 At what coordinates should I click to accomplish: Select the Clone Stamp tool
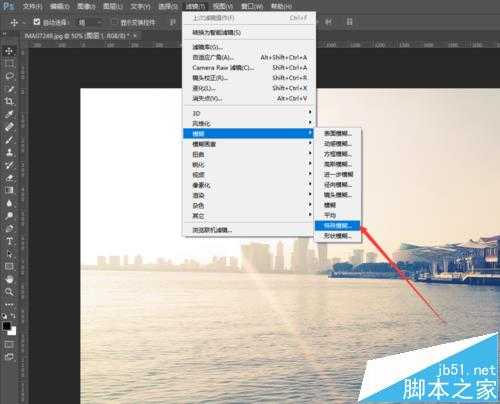[x=9, y=152]
